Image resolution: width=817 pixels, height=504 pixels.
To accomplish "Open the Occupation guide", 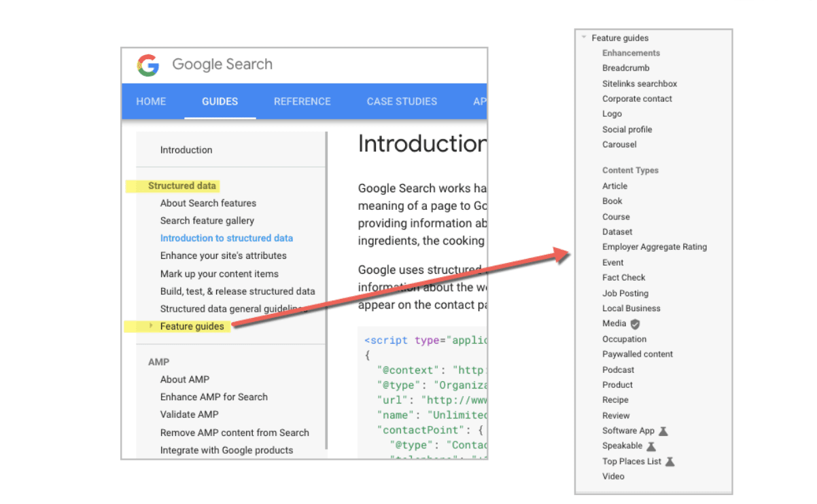I will tap(624, 339).
